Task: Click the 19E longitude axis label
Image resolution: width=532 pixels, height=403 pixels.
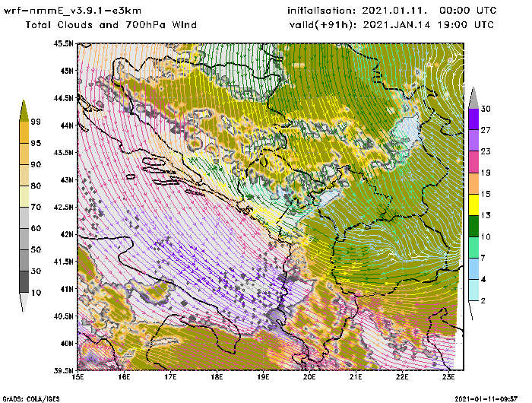Action: (x=263, y=378)
